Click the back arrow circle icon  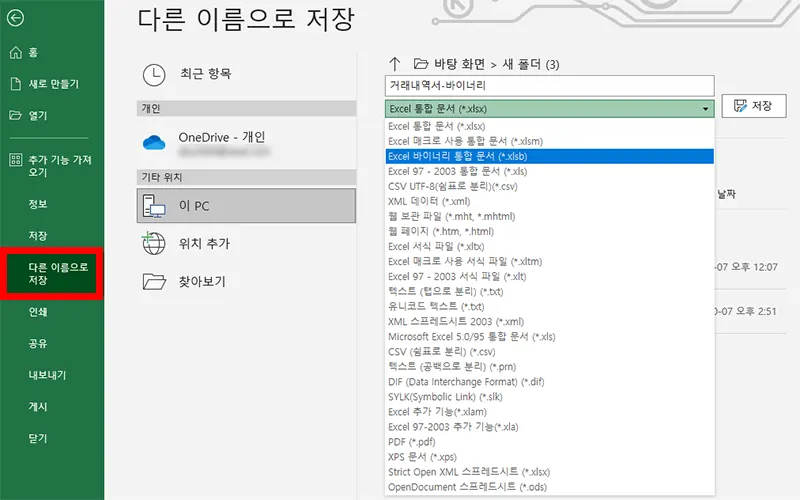pos(15,18)
